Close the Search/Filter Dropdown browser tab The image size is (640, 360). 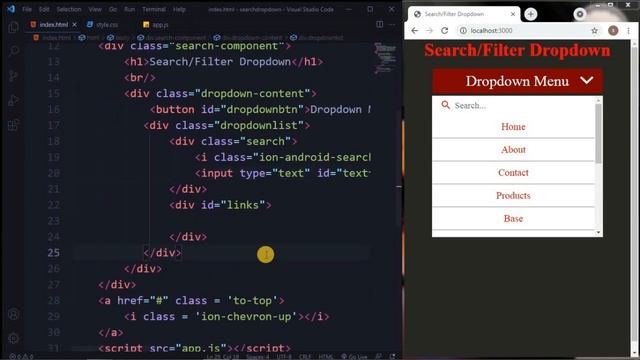point(513,14)
